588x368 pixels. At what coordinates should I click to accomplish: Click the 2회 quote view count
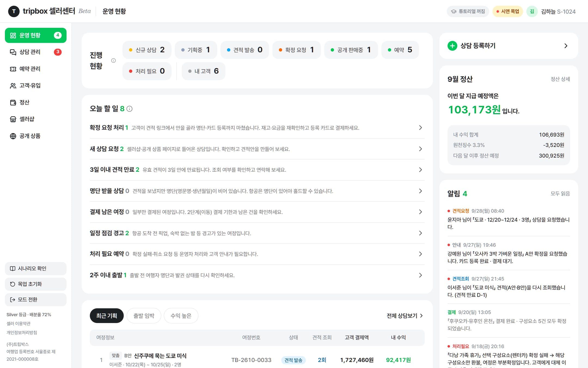coord(322,360)
